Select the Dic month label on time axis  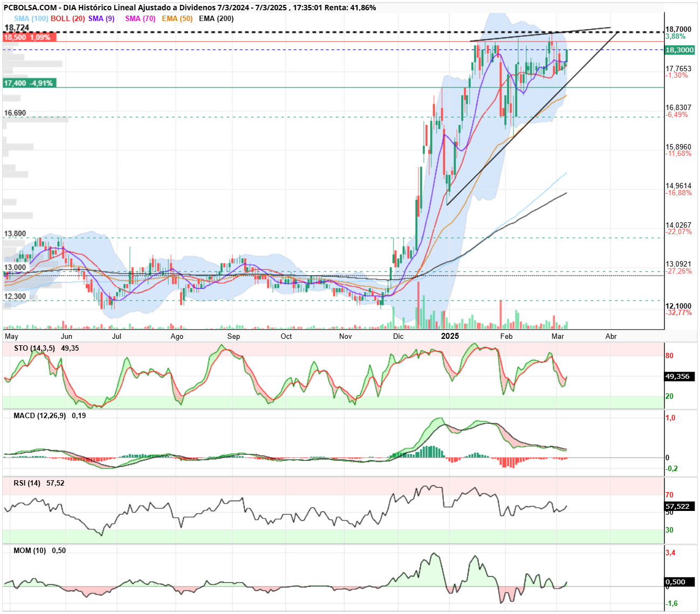coord(398,336)
